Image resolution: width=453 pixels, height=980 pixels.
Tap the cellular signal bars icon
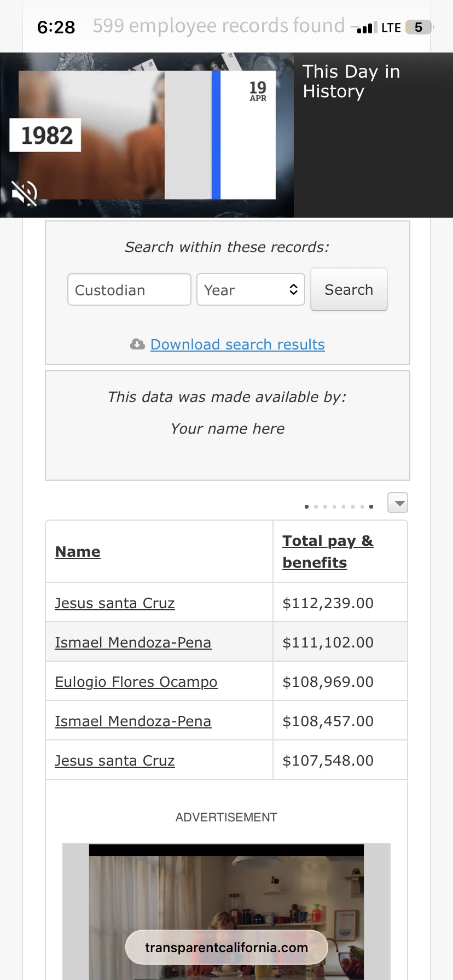[x=367, y=27]
